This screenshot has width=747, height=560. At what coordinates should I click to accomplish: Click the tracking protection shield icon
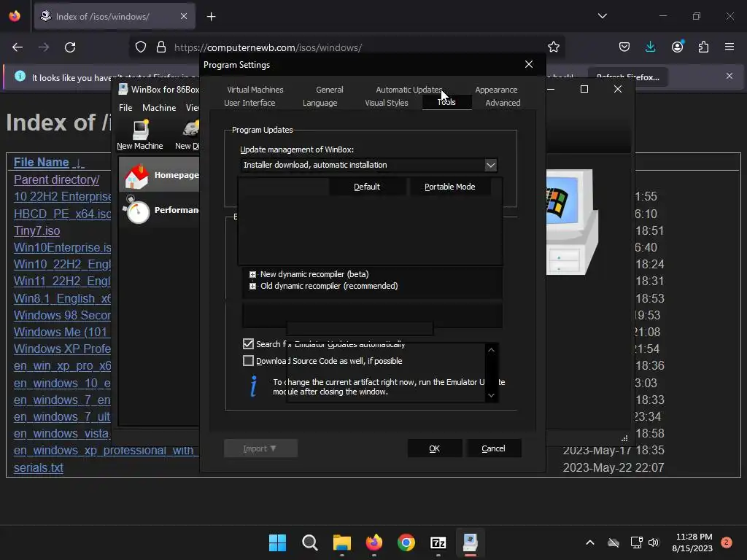coord(141,47)
